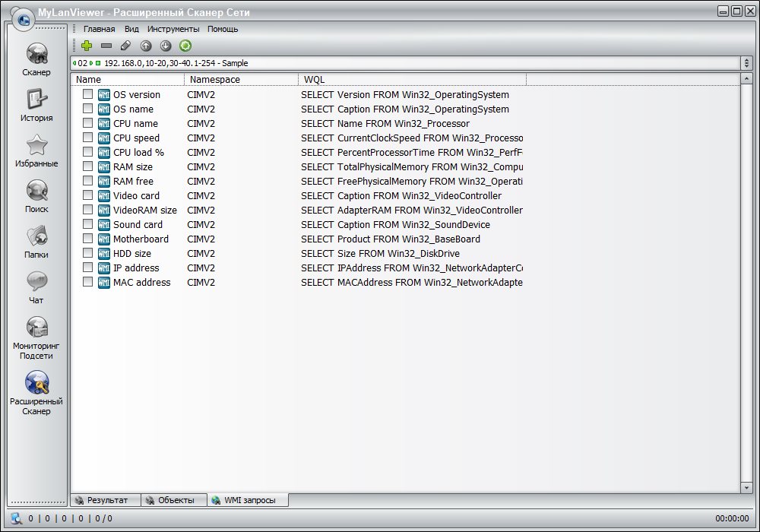The height and width of the screenshot is (532, 760).
Task: Tick the CPU load % checkbox
Action: click(88, 152)
